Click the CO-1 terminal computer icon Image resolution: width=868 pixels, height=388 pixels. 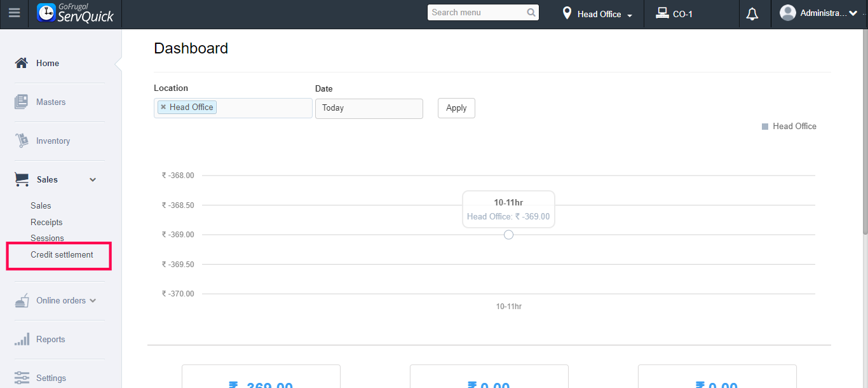point(662,13)
